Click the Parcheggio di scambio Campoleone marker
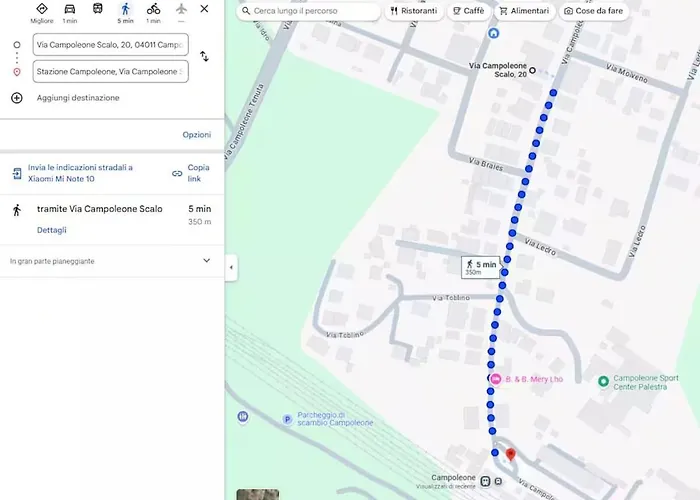Viewport: 700px width, 500px height. [x=288, y=419]
